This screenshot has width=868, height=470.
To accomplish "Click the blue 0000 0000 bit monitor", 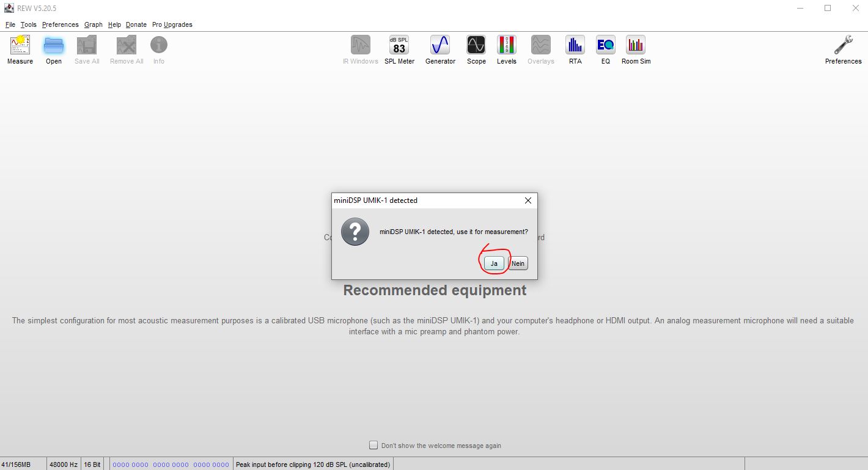I will [171, 464].
